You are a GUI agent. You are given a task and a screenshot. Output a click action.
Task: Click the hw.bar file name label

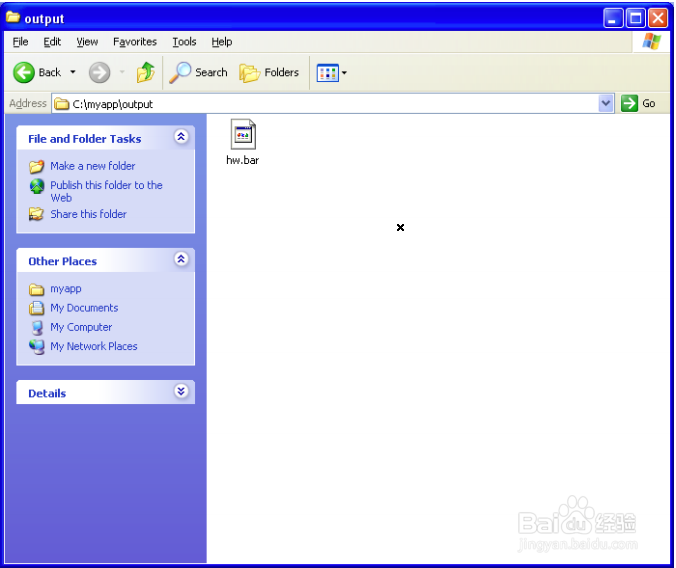243,160
